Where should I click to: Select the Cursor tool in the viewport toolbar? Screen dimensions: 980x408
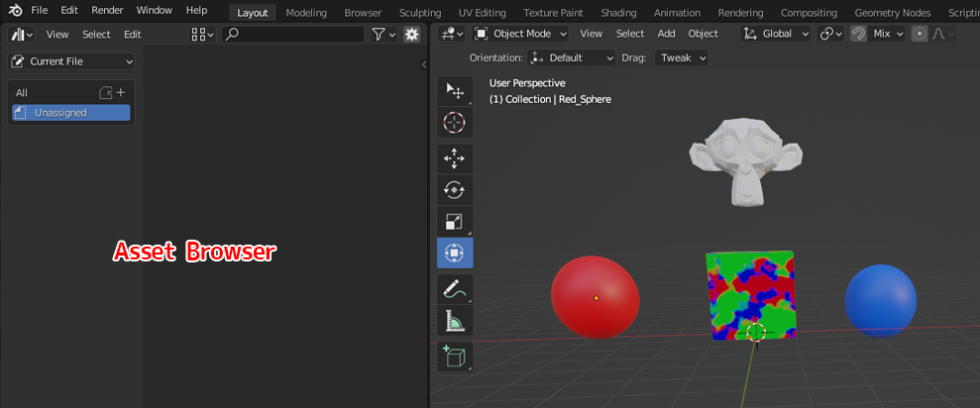point(455,123)
